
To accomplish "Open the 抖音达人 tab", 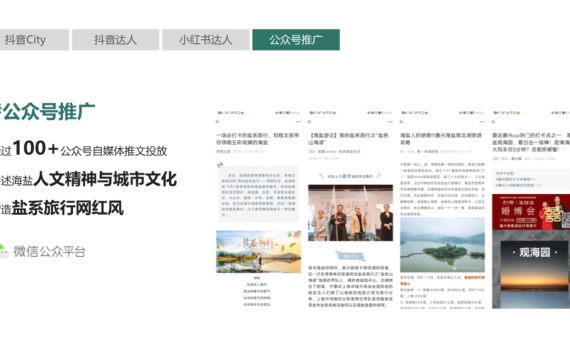I will pos(116,40).
